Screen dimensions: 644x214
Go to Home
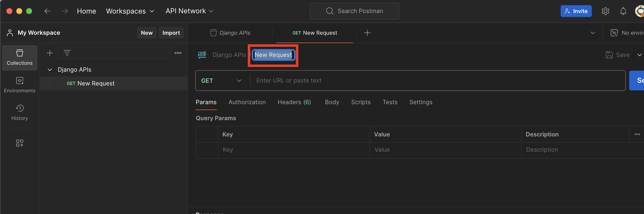[x=86, y=11]
